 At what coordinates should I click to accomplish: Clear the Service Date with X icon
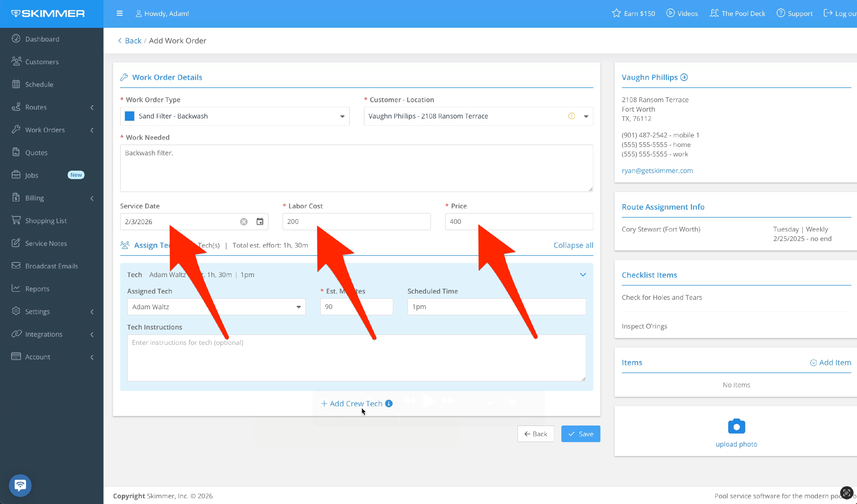click(244, 222)
